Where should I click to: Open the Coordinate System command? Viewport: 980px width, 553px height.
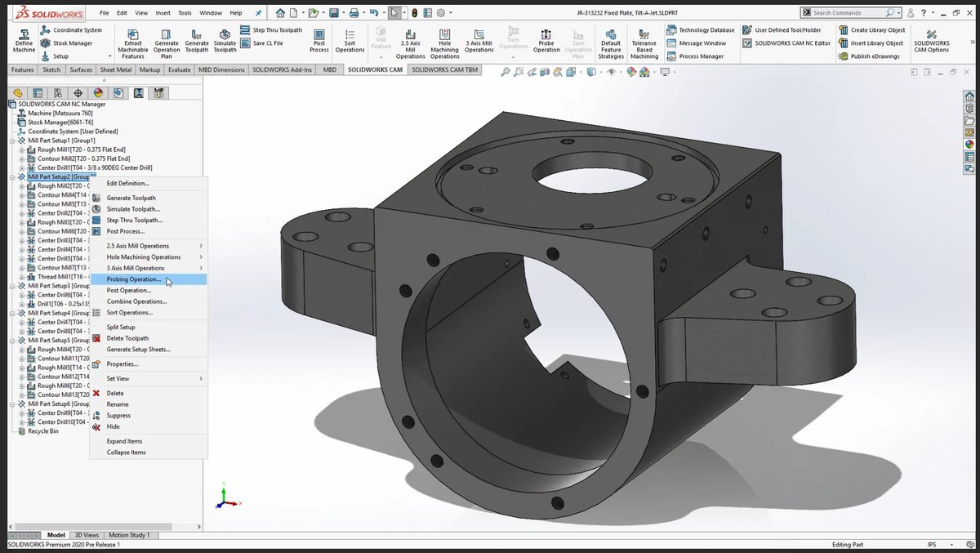point(71,30)
